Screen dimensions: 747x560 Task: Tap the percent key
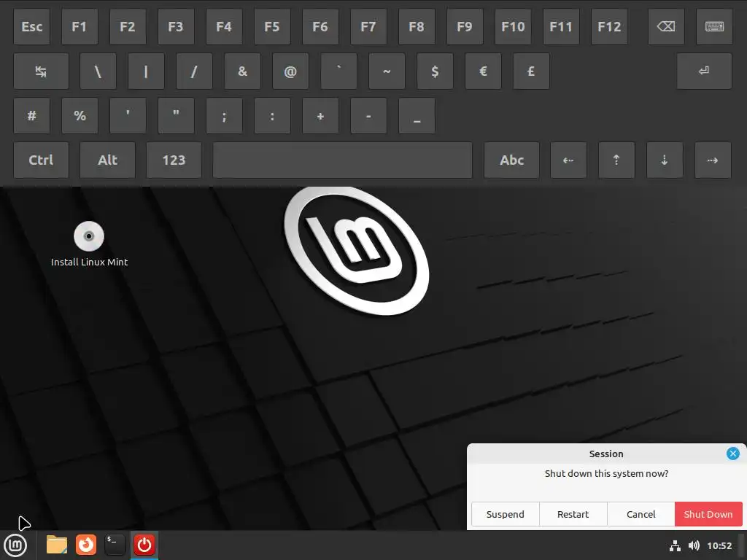[80, 116]
